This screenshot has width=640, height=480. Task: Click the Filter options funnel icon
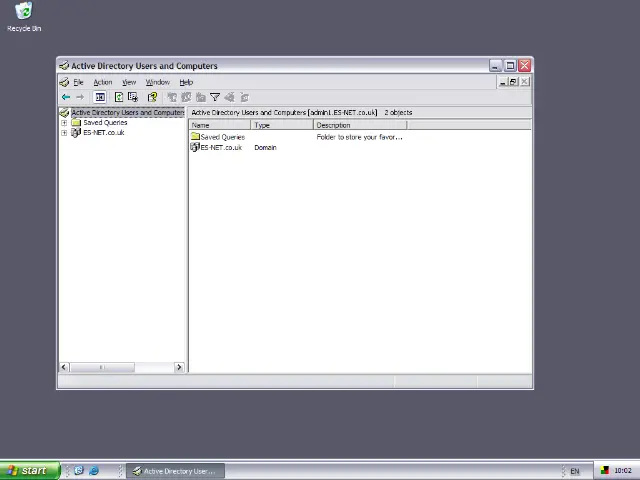click(215, 97)
